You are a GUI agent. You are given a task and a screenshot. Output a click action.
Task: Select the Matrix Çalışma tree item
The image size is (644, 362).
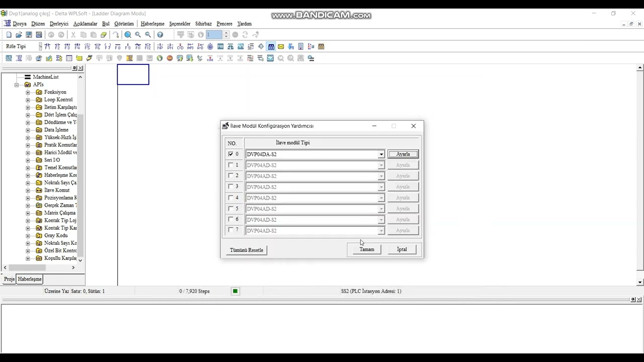[x=60, y=213]
